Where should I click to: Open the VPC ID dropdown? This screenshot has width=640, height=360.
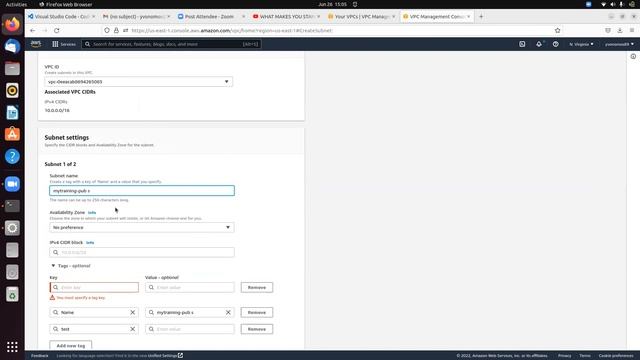pyautogui.click(x=139, y=82)
